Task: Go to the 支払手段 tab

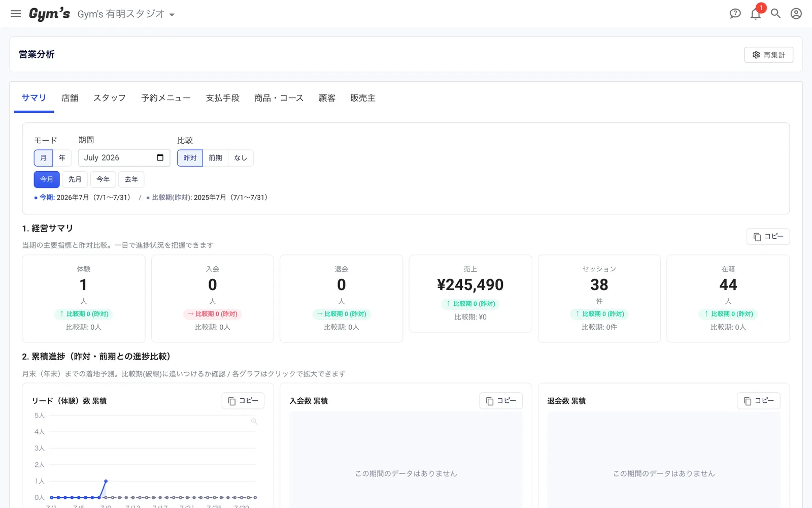Action: (x=223, y=98)
